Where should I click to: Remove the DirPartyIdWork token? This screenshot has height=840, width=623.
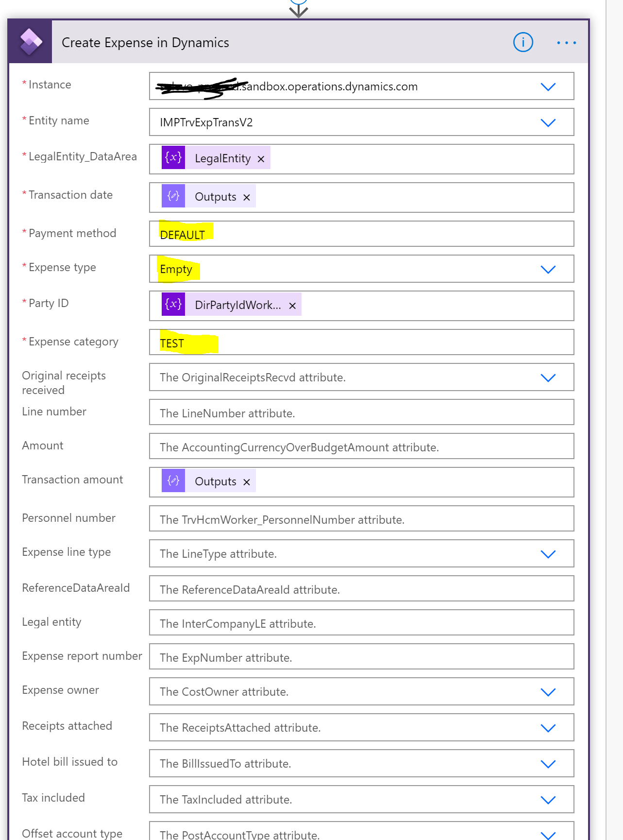(292, 306)
